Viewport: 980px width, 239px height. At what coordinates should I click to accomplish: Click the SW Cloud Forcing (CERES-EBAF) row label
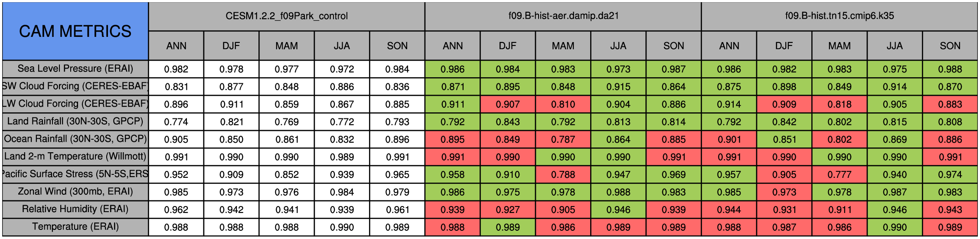[x=75, y=86]
